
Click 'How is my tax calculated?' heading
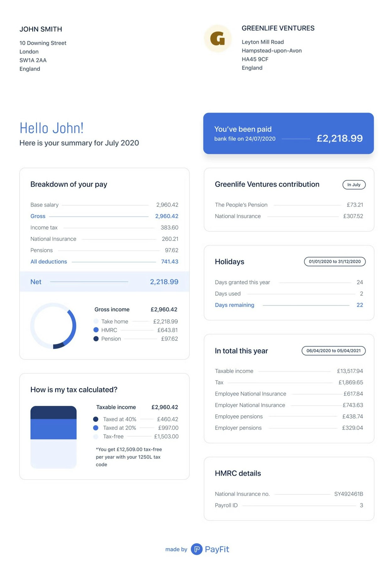click(74, 389)
